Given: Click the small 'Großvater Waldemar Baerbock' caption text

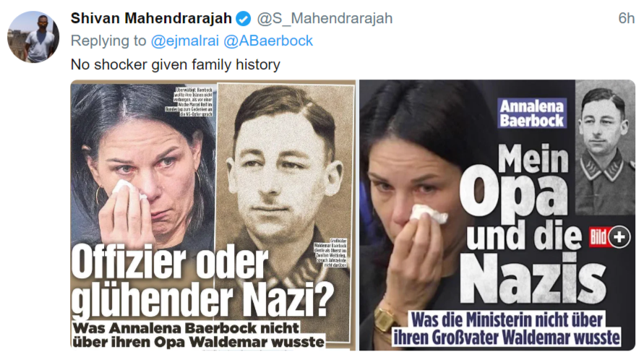Looking at the screenshot, I should 331,253.
